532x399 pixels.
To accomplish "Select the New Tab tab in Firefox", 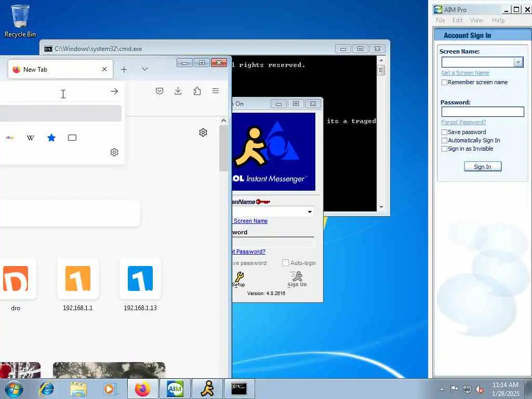I will pos(60,69).
